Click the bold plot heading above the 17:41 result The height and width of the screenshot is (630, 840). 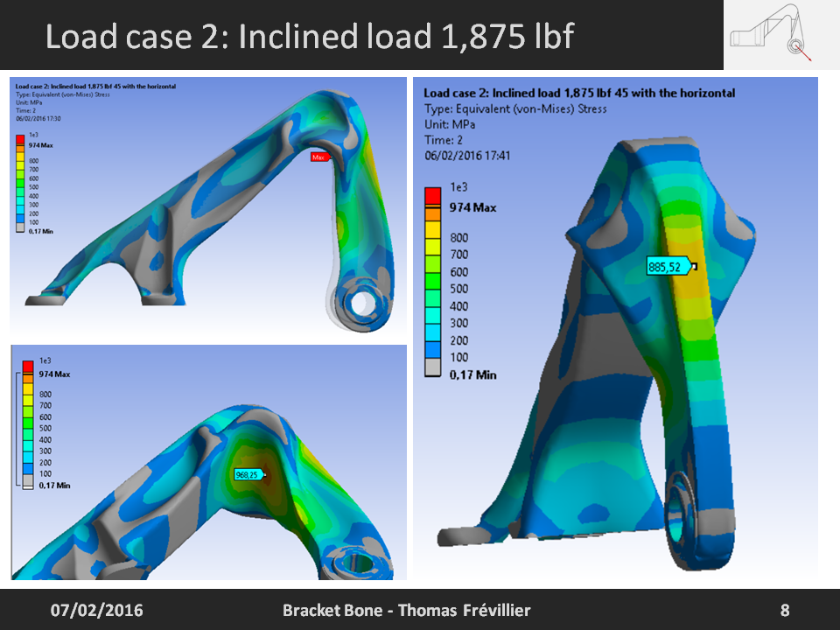579,94
